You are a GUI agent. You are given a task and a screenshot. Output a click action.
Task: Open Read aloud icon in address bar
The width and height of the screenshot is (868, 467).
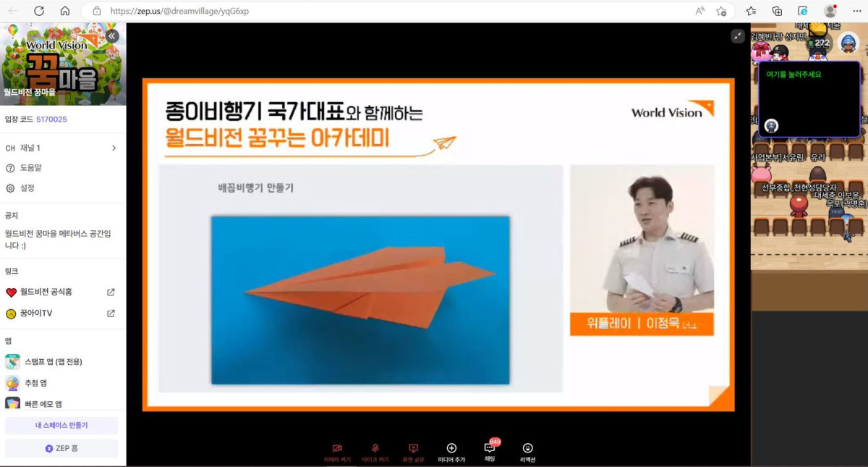699,11
